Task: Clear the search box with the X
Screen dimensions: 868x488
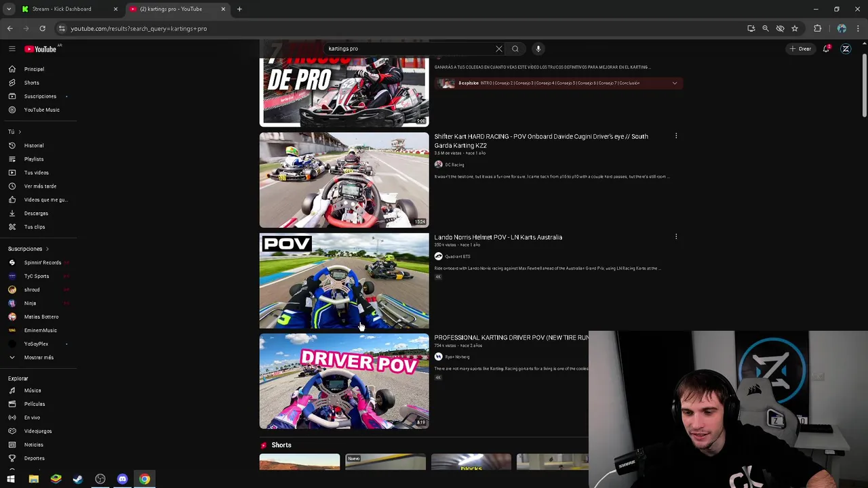Action: pyautogui.click(x=499, y=49)
